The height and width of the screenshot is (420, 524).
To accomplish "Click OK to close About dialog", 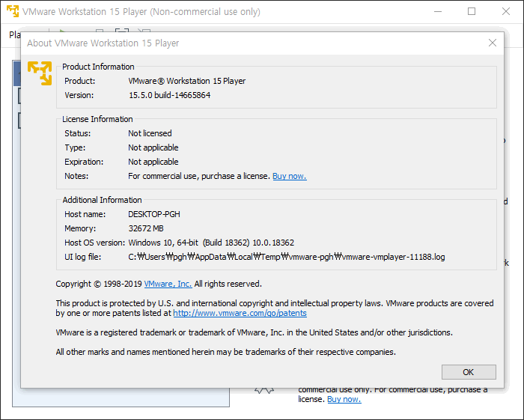I will (x=469, y=372).
